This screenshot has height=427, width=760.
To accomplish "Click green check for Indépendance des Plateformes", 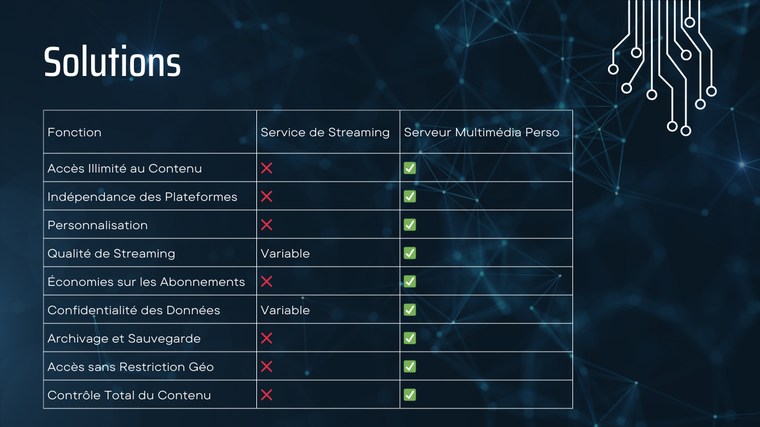I will pos(410,196).
